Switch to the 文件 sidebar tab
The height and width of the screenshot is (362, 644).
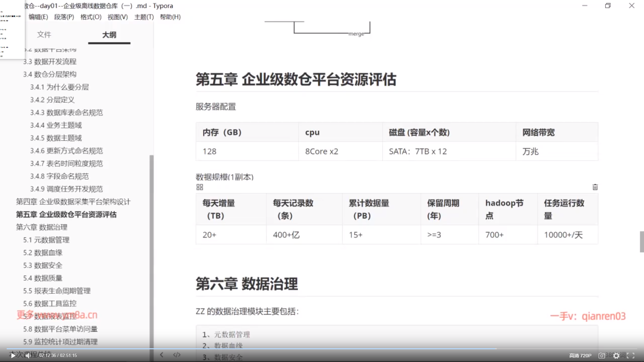[44, 35]
